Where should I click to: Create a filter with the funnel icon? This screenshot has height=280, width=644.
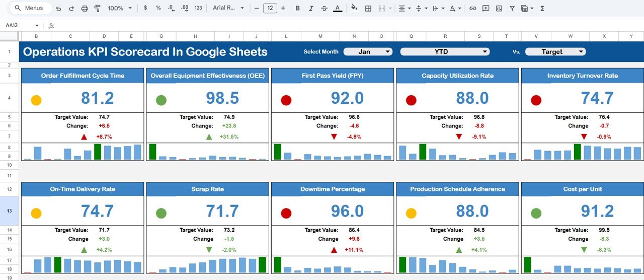tap(512, 9)
